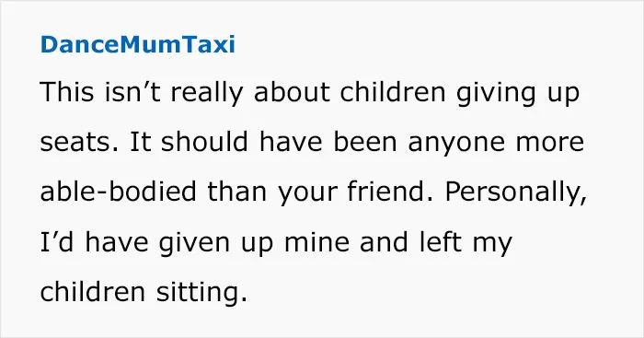Click the word "given" in the fourth line
The width and height of the screenshot is (644, 338).
coord(194,243)
